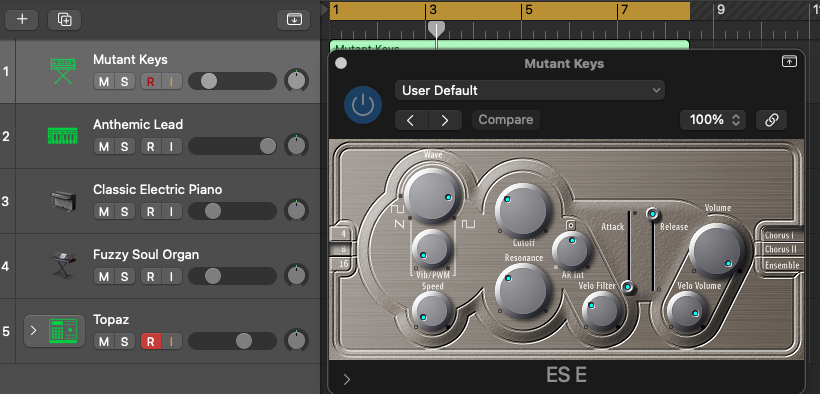Screen dimensions: 820x394
Task: Select the Anthemic Lead track instrument icon
Action: tap(63, 136)
